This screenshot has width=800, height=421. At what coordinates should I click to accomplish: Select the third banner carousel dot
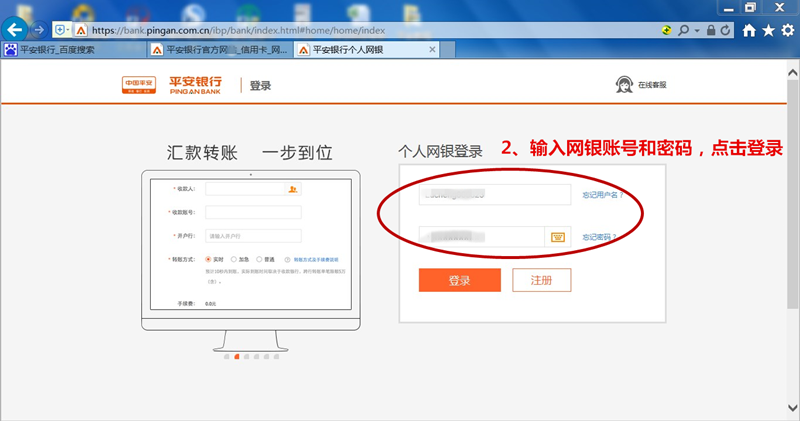tap(247, 357)
